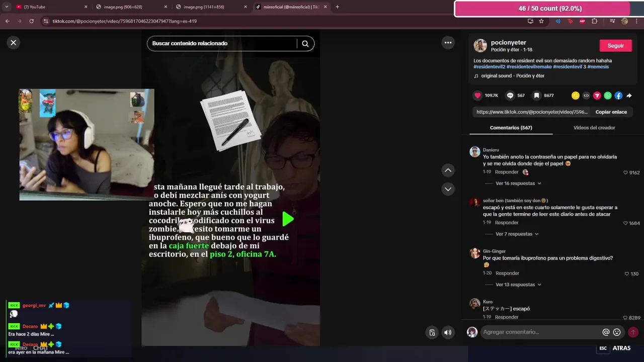This screenshot has width=644, height=362.
Task: Click the ESC key button
Action: pyautogui.click(x=603, y=348)
